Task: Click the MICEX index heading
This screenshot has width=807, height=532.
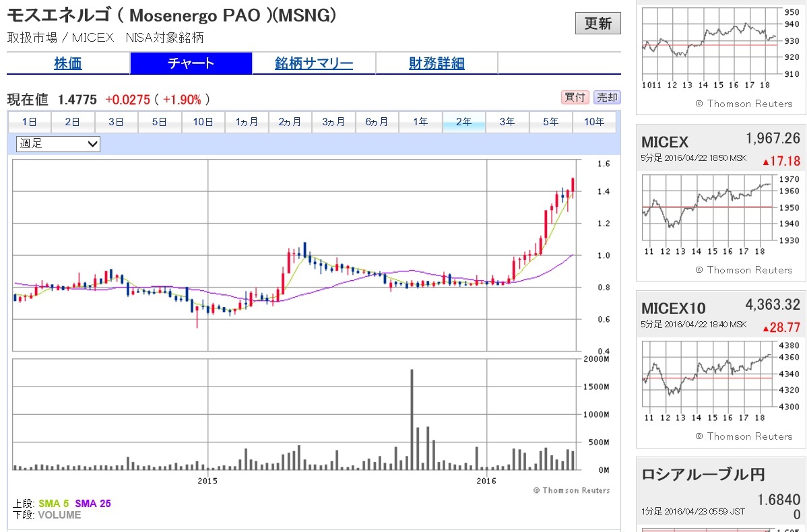Action: click(664, 142)
